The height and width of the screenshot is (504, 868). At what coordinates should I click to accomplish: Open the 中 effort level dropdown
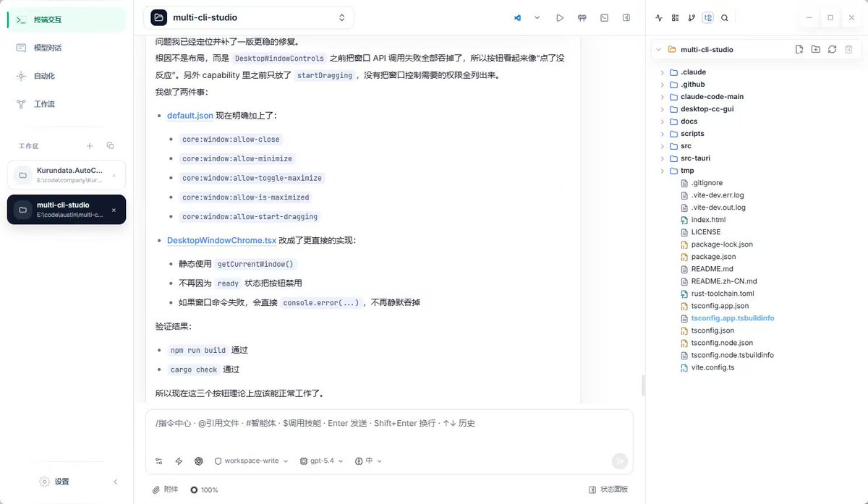click(368, 461)
